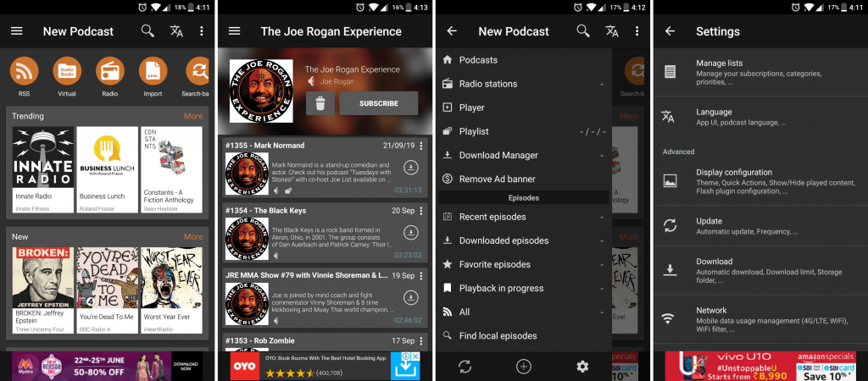Delete The Joe Rogan Experience via trash icon
Viewport: 868px width, 381px height.
pyautogui.click(x=320, y=103)
